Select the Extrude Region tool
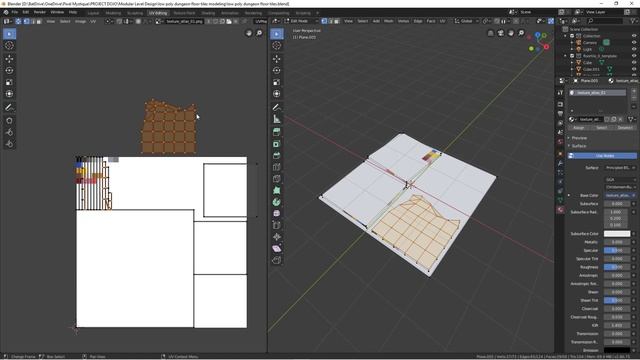This screenshot has height=360, width=640. click(x=277, y=132)
